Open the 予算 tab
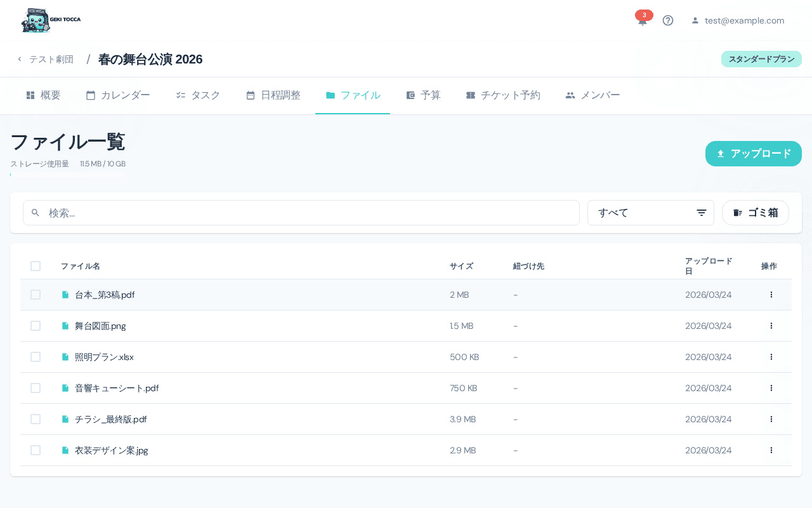Image resolution: width=812 pixels, height=508 pixels. (423, 95)
